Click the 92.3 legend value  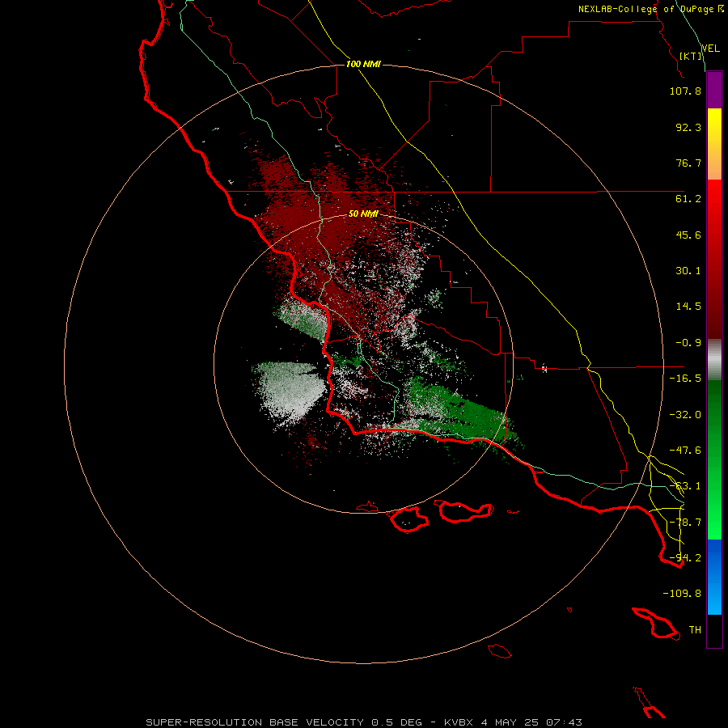[688, 127]
